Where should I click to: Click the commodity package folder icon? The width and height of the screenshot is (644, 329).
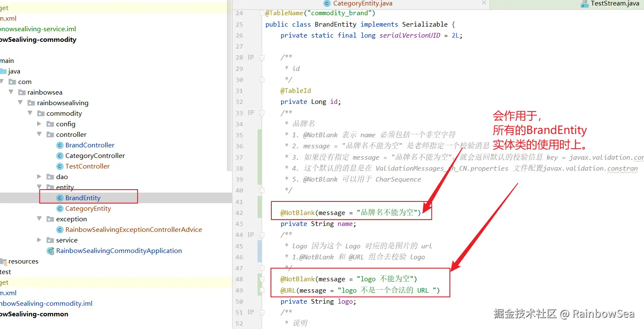(x=41, y=114)
